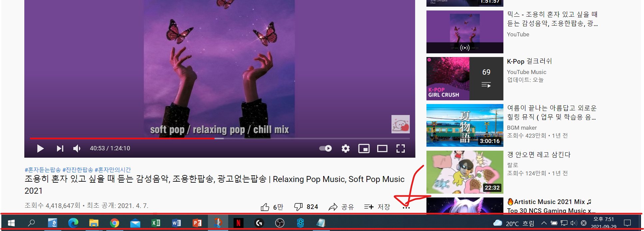Seek along the red video progress bar
Image resolution: width=644 pixels, height=231 pixels.
click(x=220, y=138)
